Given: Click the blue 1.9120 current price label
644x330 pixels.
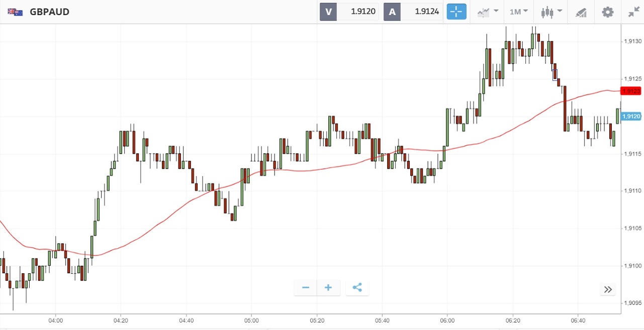Looking at the screenshot, I should pos(631,117).
